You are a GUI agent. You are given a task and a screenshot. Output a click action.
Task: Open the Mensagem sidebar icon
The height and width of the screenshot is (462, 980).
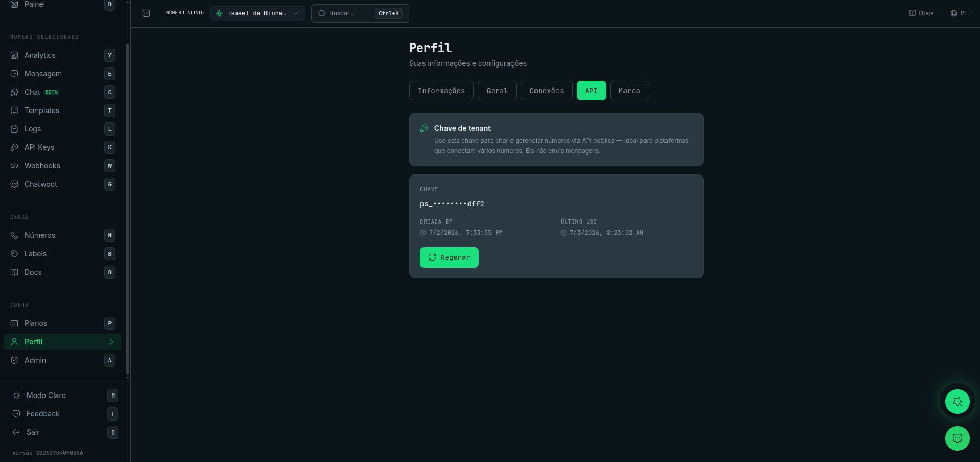click(x=14, y=74)
